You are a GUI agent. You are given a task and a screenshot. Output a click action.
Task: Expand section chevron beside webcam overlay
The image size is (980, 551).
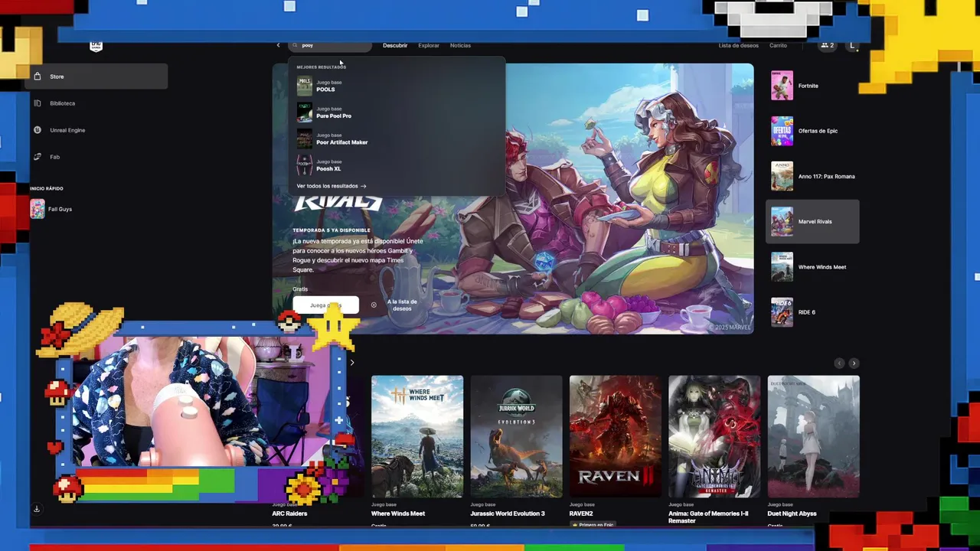[x=352, y=363]
